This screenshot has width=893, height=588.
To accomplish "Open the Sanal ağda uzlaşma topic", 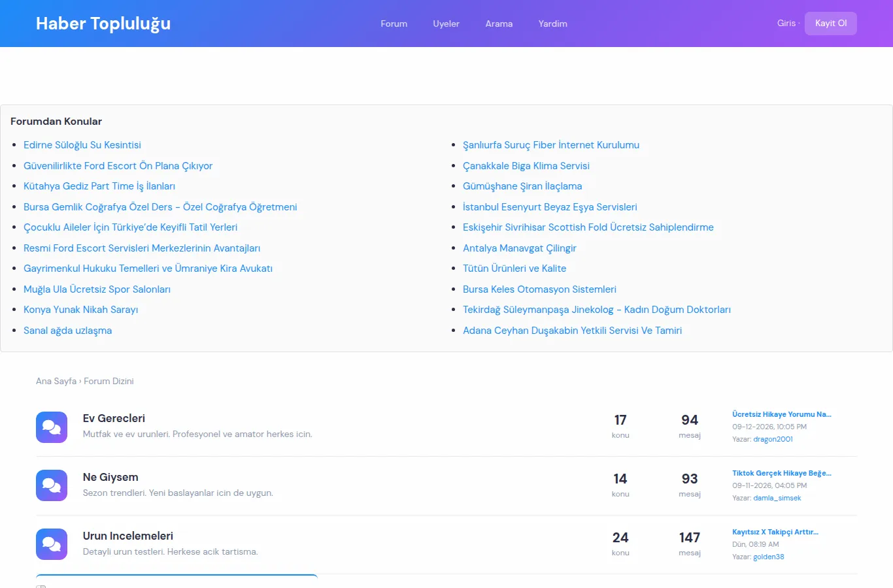I will 67,331.
